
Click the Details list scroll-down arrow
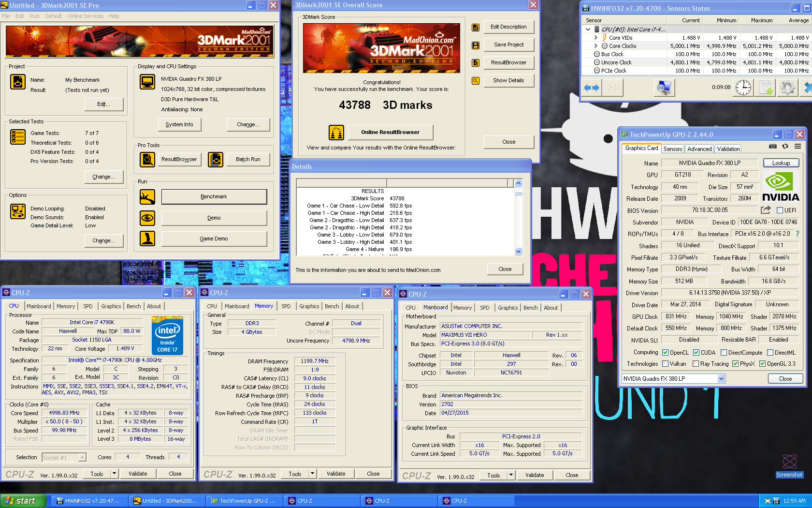click(519, 252)
